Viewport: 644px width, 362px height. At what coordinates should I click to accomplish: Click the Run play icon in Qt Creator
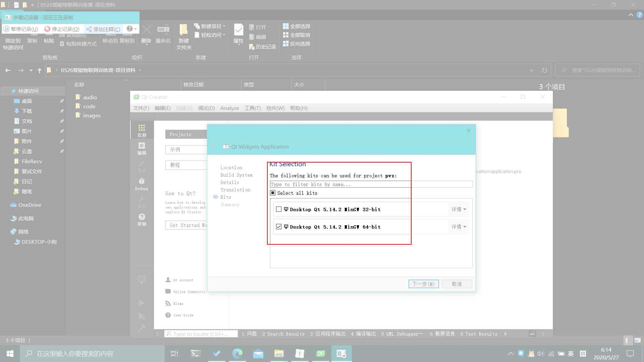[x=142, y=303]
